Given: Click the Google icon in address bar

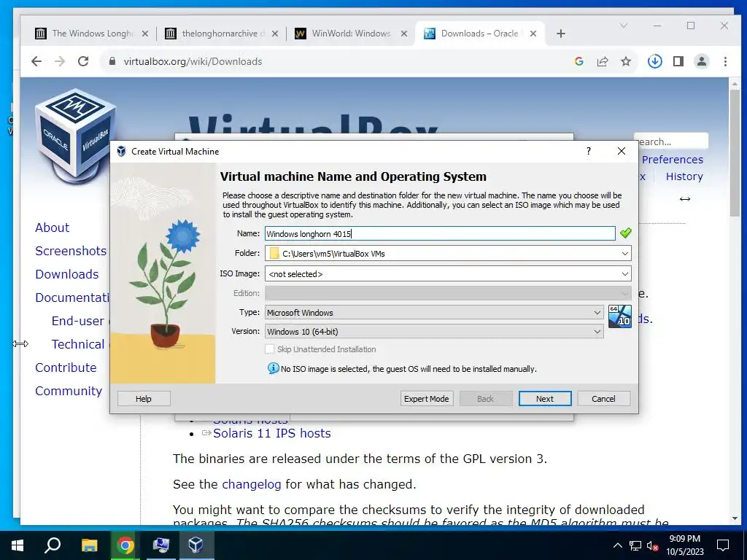Looking at the screenshot, I should click(x=578, y=61).
